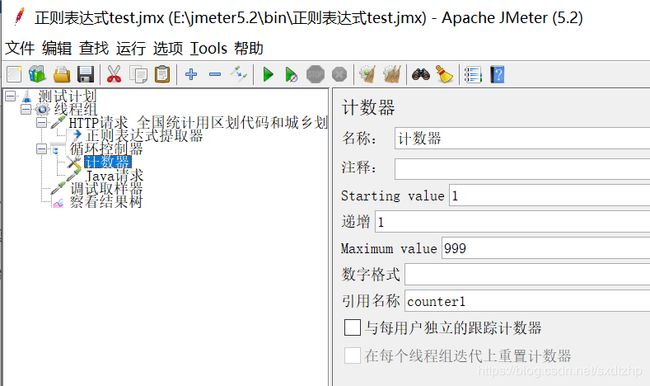The image size is (650, 386).
Task: Click the JMeter feather logo in title bar
Action: pyautogui.click(x=19, y=17)
